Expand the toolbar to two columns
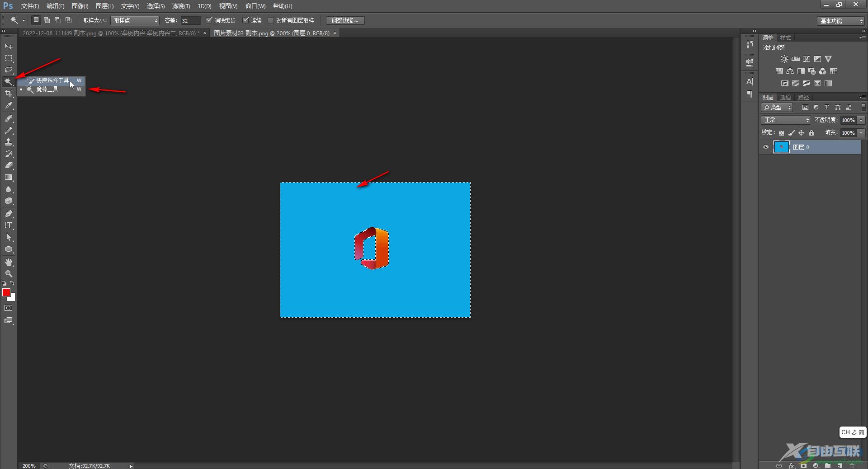 [4, 31]
